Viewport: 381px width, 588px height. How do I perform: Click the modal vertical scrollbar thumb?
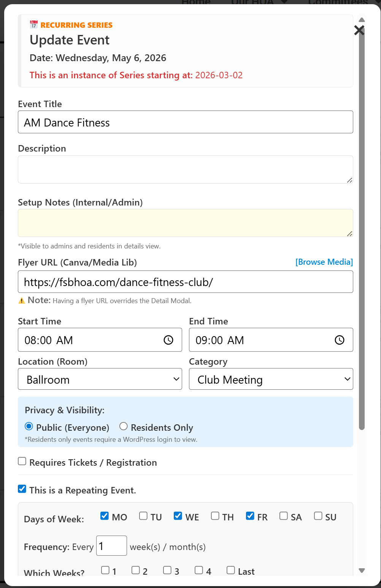tap(362, 228)
